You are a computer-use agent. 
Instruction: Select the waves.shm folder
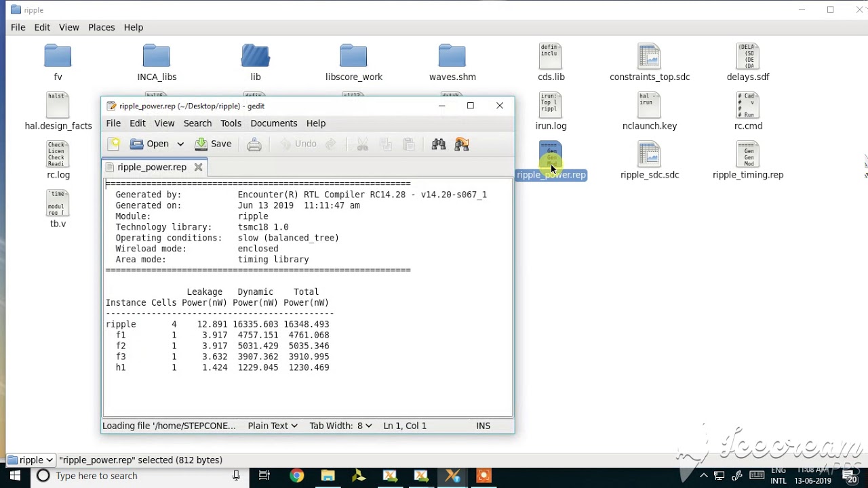click(x=452, y=63)
